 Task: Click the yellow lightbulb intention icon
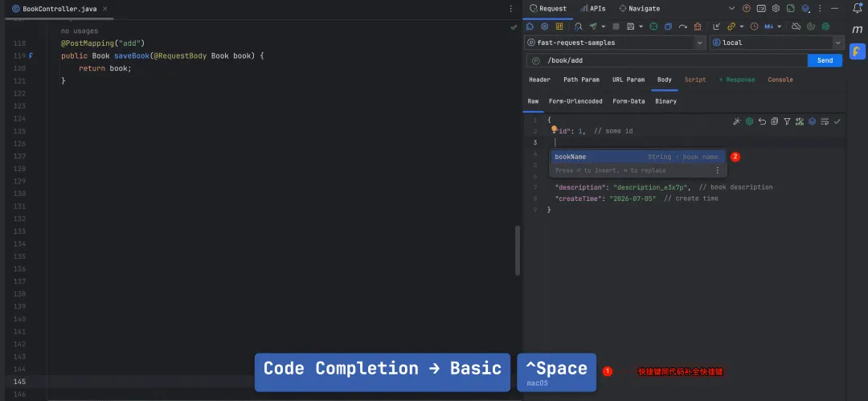554,129
